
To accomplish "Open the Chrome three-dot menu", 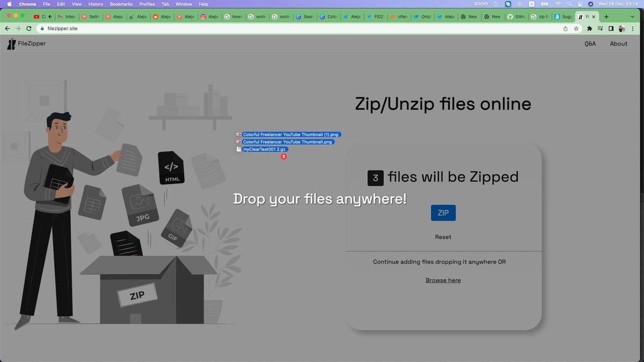I will pos(633,28).
